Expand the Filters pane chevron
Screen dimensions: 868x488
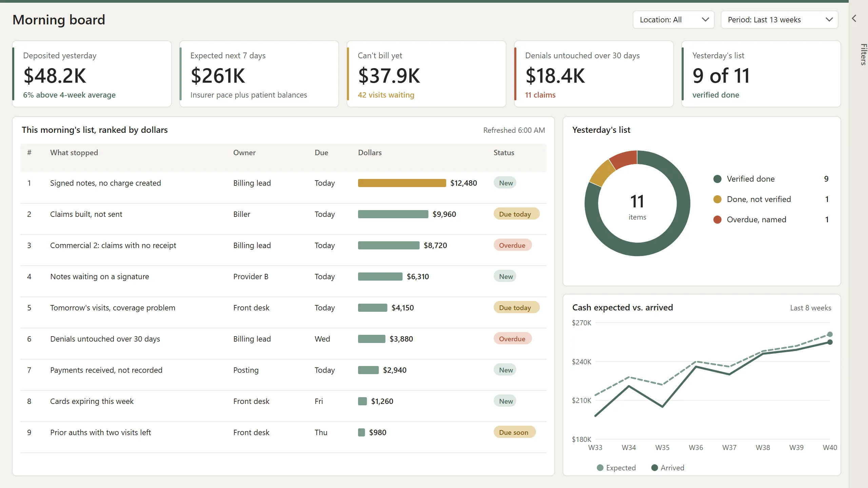(854, 19)
